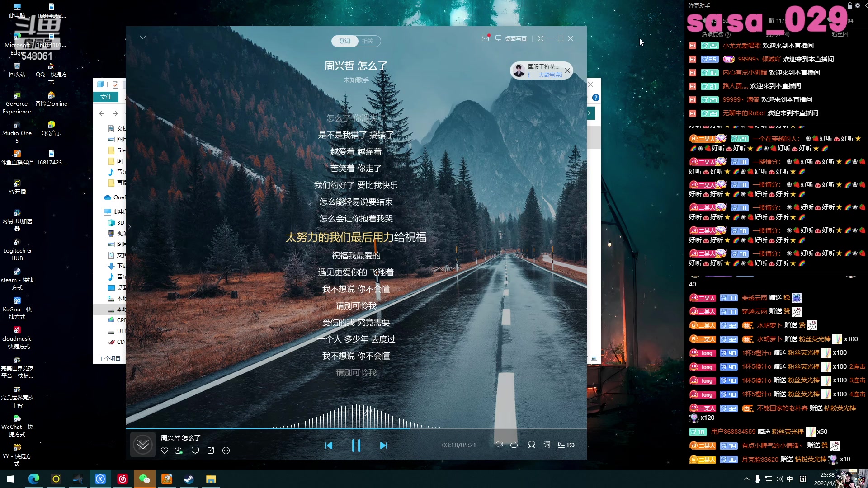Toggle IME 中 language indicator
This screenshot has width=868, height=488.
790,479
